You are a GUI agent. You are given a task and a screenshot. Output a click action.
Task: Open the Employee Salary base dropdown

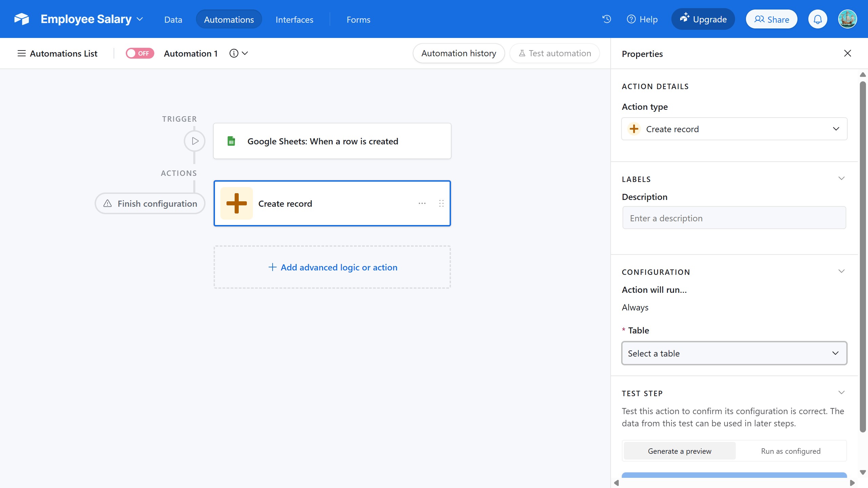tap(140, 19)
